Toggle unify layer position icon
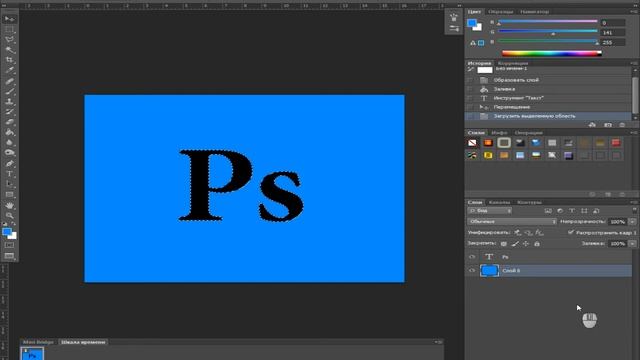The width and height of the screenshot is (640, 360). click(x=518, y=233)
